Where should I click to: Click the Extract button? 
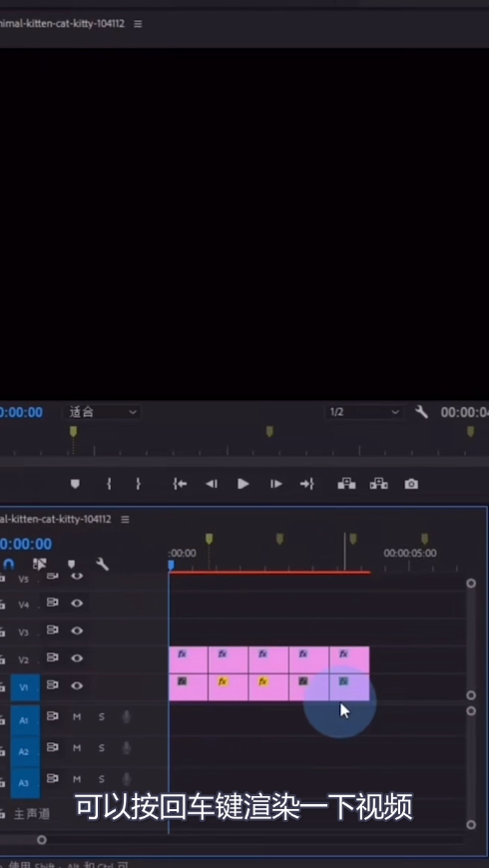(x=379, y=484)
